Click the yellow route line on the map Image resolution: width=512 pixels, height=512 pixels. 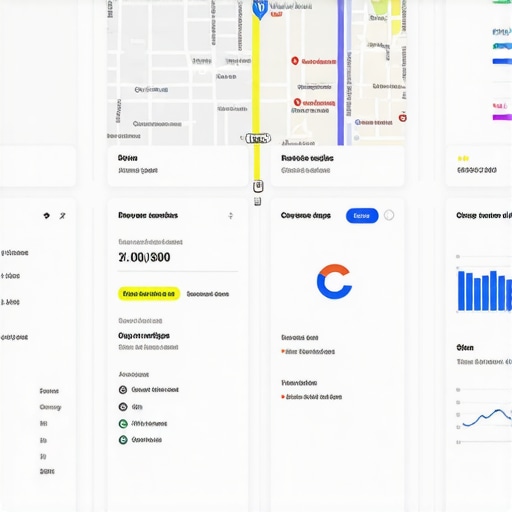256,97
